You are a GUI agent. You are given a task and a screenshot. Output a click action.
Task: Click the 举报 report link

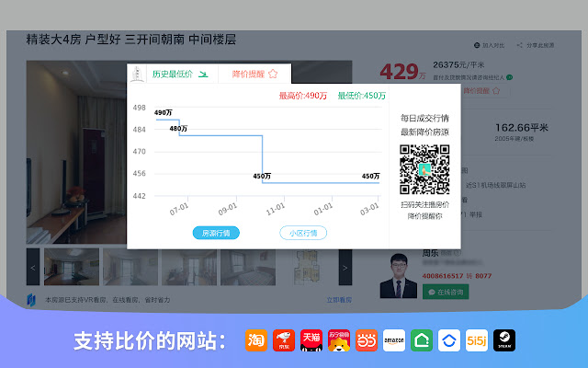click(x=476, y=214)
